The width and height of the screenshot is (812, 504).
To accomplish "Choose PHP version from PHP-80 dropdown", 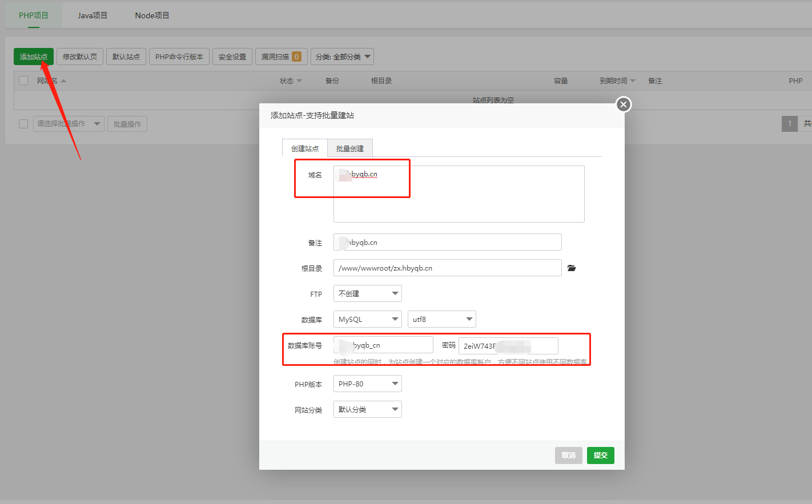I will pyautogui.click(x=368, y=384).
